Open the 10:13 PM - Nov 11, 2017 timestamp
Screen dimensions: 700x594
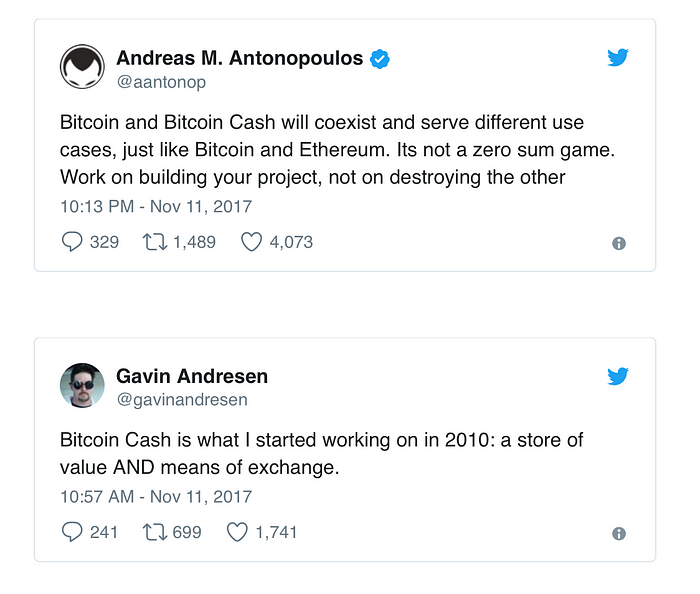pos(156,207)
